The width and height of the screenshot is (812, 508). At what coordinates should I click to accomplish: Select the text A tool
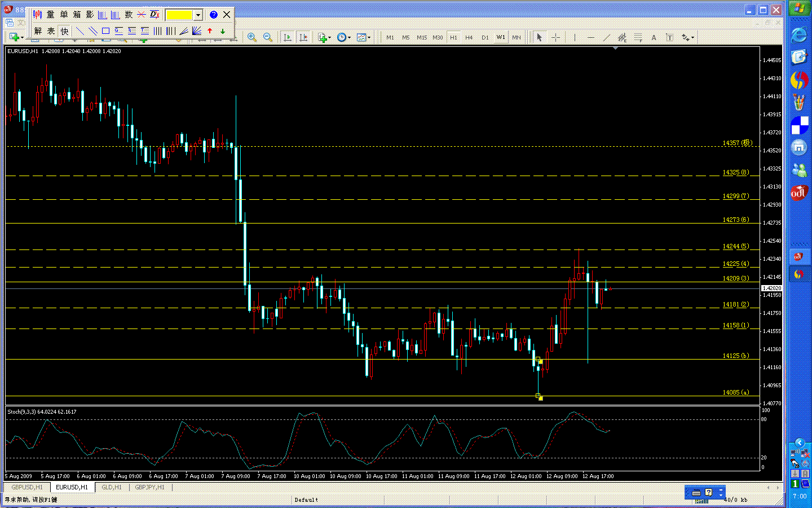click(x=654, y=37)
